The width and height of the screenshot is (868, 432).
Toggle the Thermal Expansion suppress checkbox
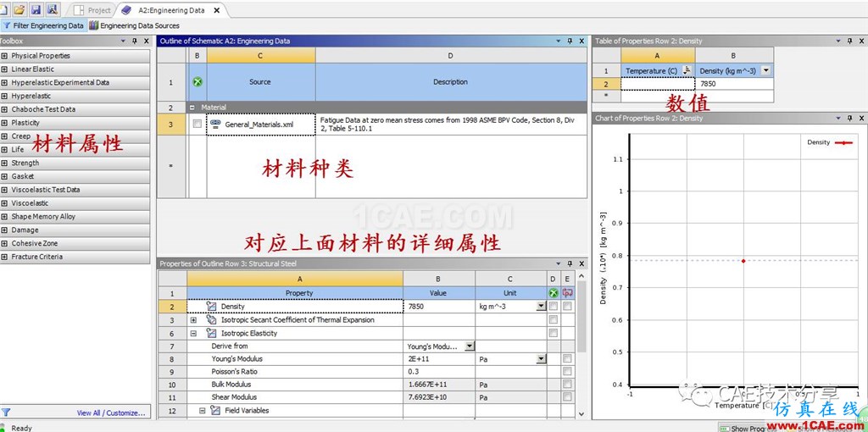point(553,319)
